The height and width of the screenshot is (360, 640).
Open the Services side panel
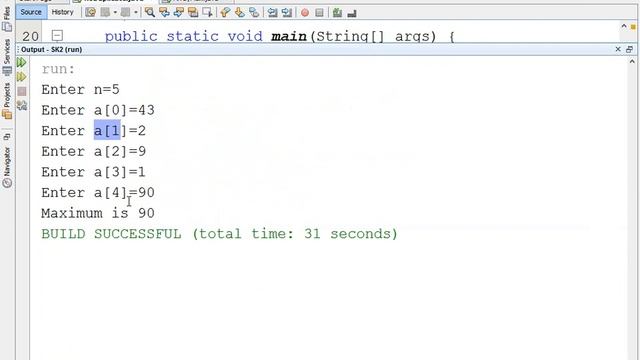coord(7,57)
